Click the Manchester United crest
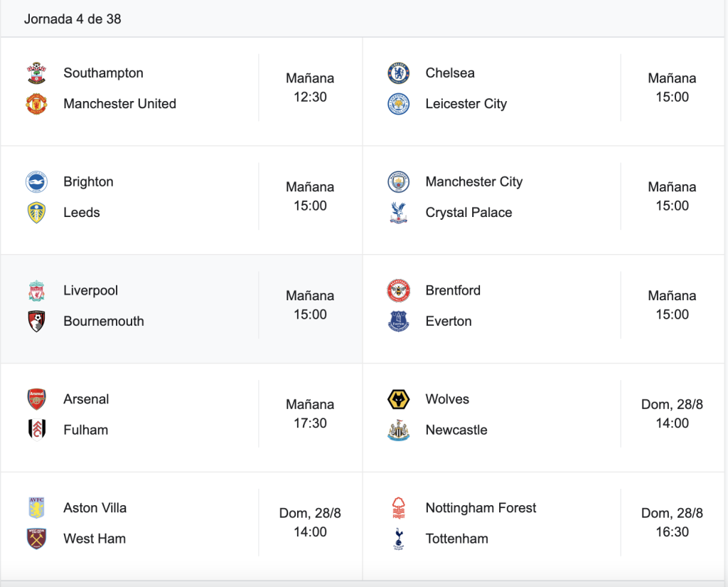728x587 pixels. (x=36, y=104)
